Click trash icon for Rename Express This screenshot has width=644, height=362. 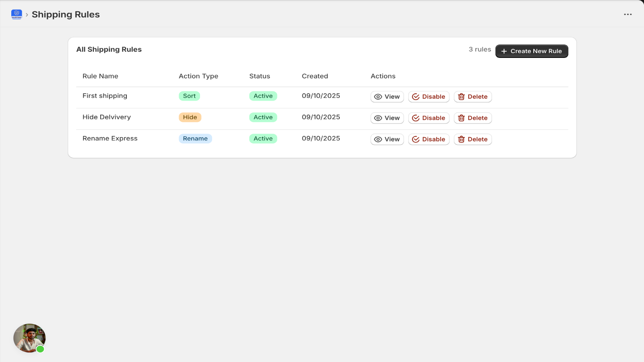tap(461, 139)
